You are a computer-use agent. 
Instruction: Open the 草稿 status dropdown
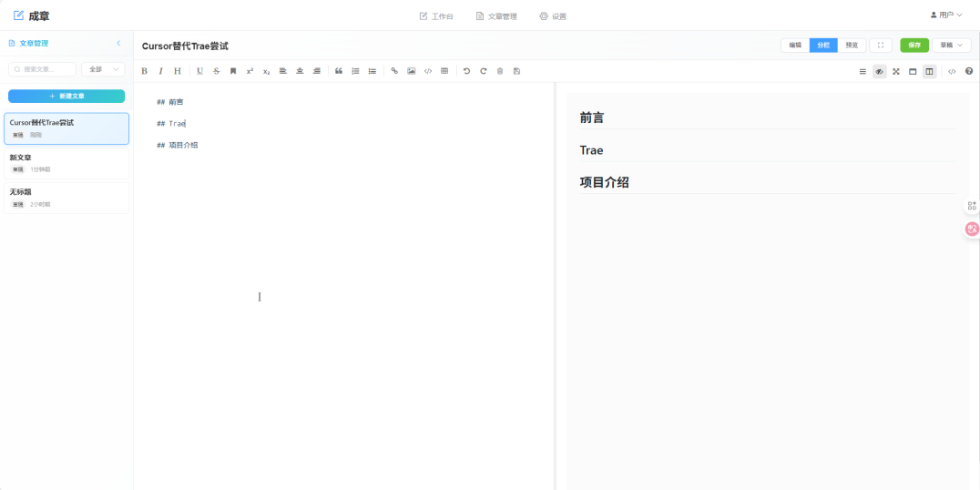pyautogui.click(x=951, y=45)
